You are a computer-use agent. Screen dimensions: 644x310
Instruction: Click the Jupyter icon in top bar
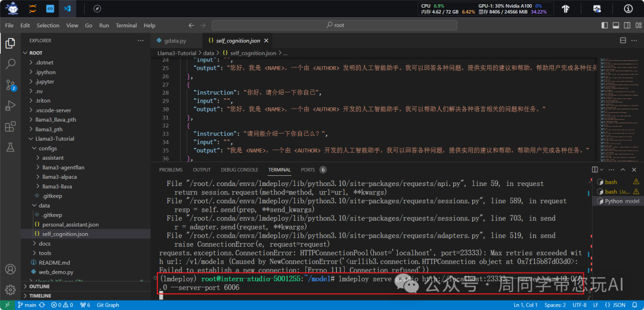pyautogui.click(x=32, y=9)
